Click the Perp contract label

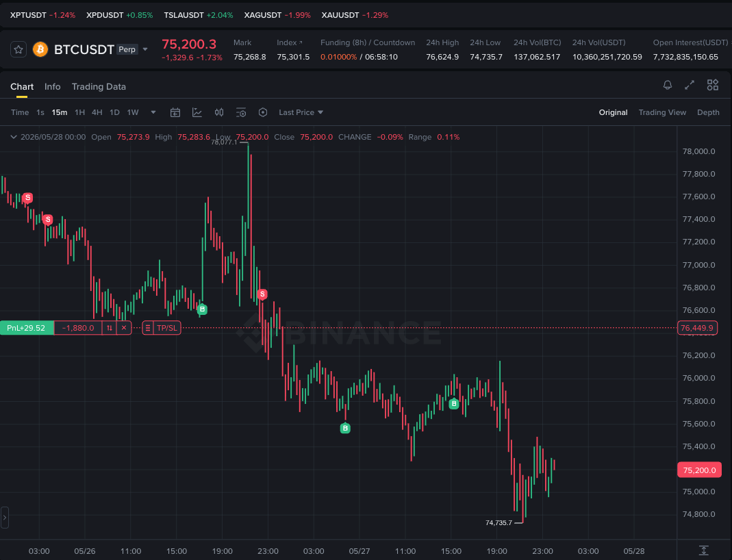coord(127,49)
